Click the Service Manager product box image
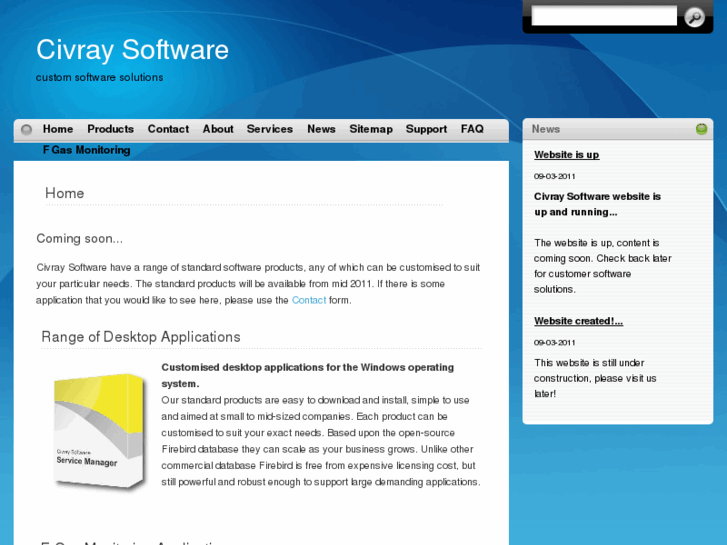The width and height of the screenshot is (727, 545). [x=99, y=430]
